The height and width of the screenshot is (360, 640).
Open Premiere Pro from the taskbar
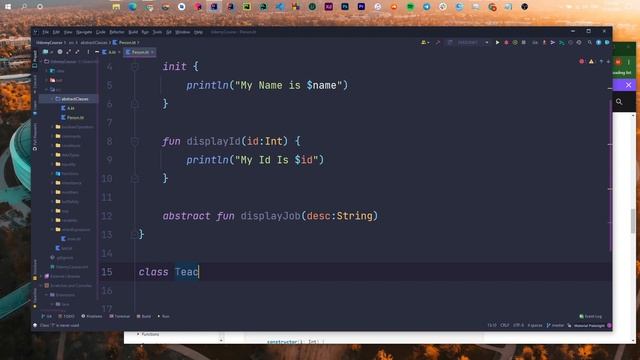(x=361, y=7)
